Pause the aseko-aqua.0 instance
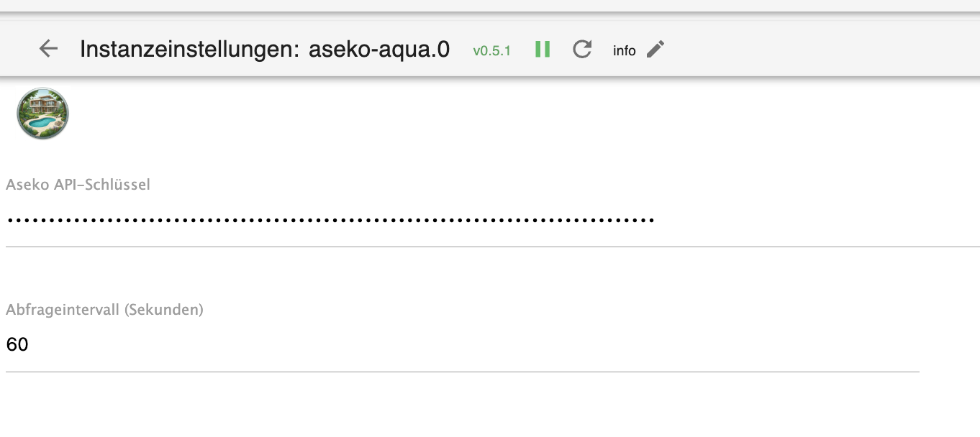Image resolution: width=980 pixels, height=437 pixels. [543, 49]
